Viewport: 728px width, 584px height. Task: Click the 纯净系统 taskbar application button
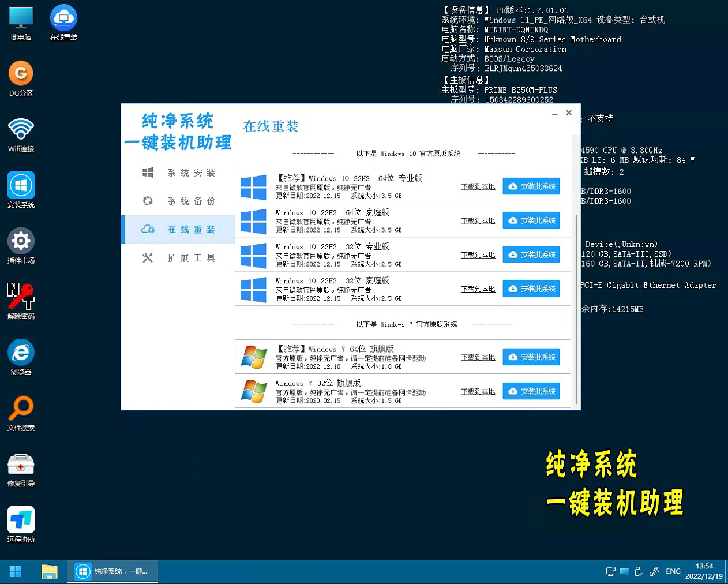point(112,571)
